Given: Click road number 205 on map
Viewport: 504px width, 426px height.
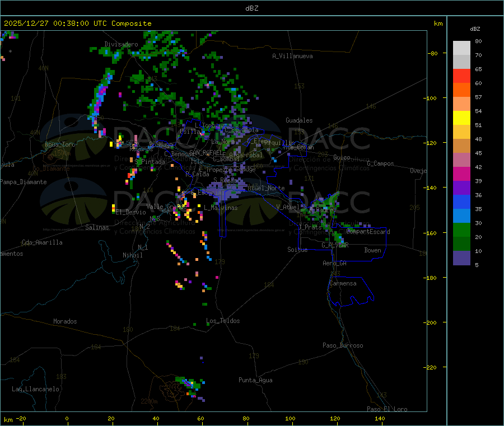Looking at the screenshot, I should 414,208.
